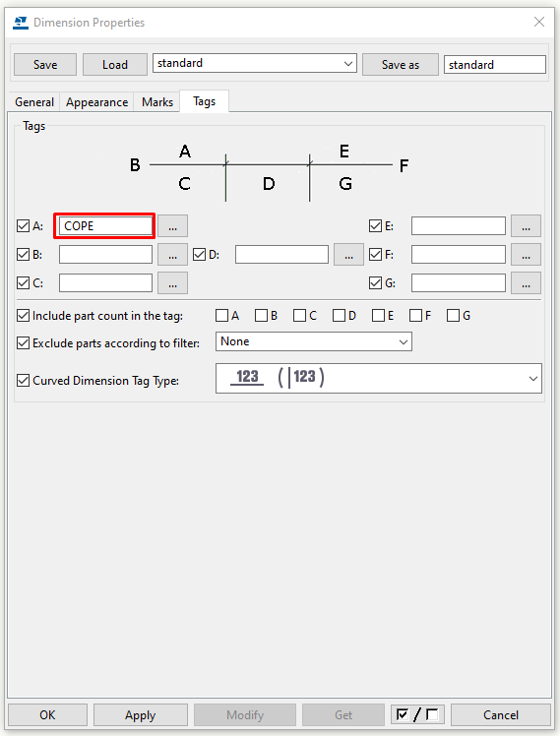The width and height of the screenshot is (560, 736).
Task: Uncheck the Include part count checkbox
Action: tap(23, 316)
